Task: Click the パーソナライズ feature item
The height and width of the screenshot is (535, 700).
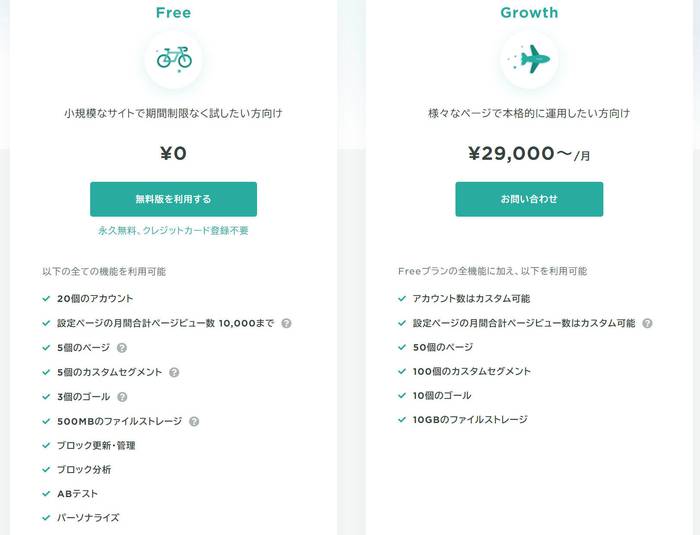Action: pyautogui.click(x=88, y=518)
